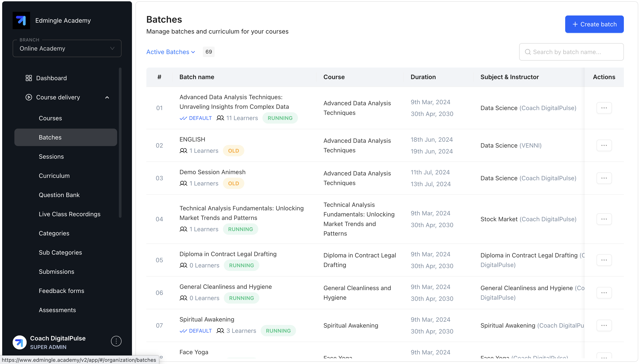Open actions menu for Demo Session Animesh

[x=604, y=178]
